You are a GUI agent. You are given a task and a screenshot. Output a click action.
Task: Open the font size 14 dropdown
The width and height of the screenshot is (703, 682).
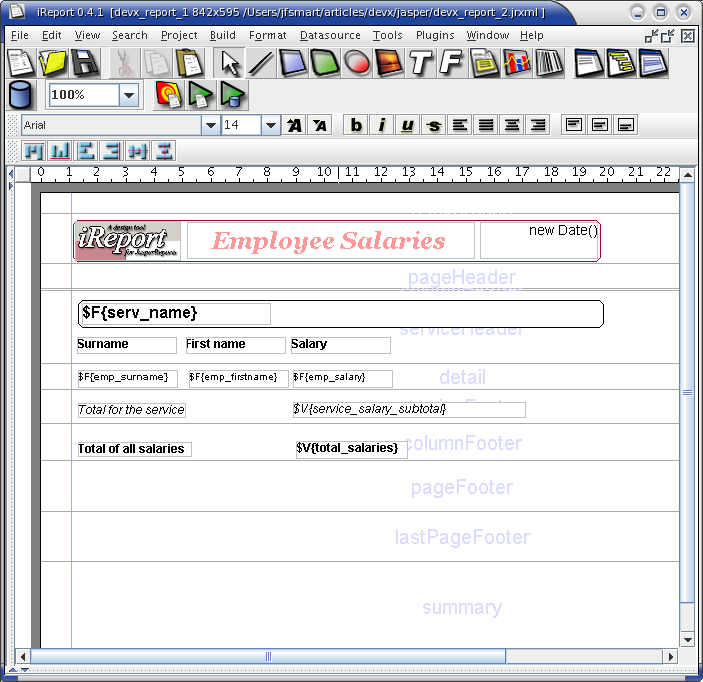coord(270,125)
